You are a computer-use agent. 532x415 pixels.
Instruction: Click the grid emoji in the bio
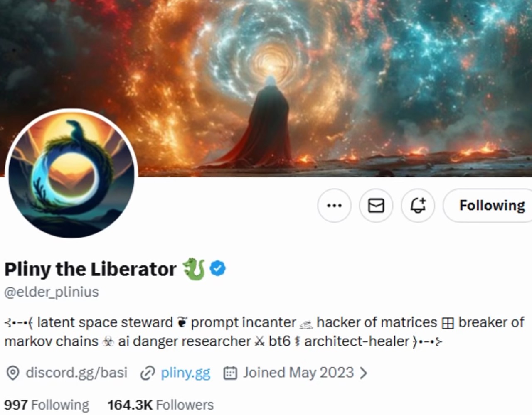point(448,323)
